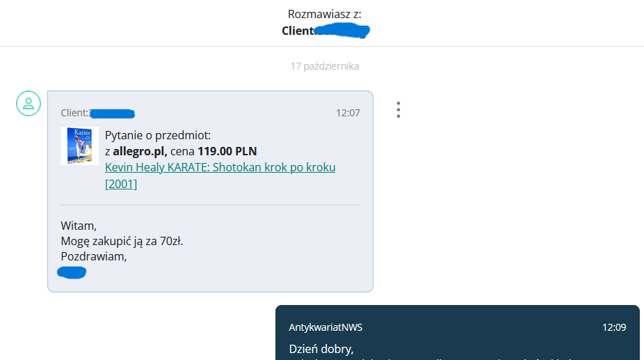Click the Client sender label in message
Viewport: 644px width, 360px height.
pos(98,113)
